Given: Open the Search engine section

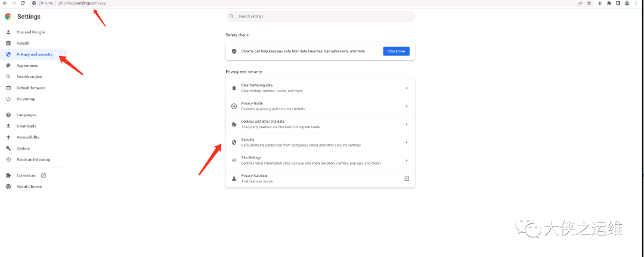Looking at the screenshot, I should [29, 77].
